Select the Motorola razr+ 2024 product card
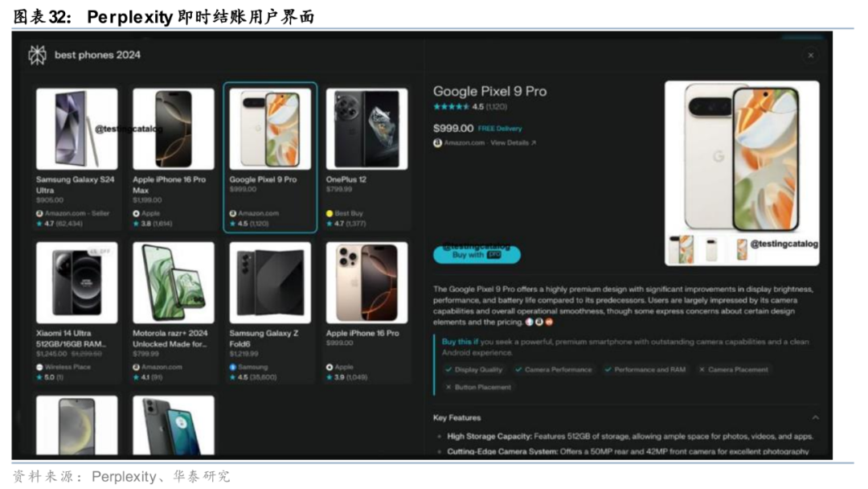Image resolution: width=868 pixels, height=489 pixels. tap(174, 312)
